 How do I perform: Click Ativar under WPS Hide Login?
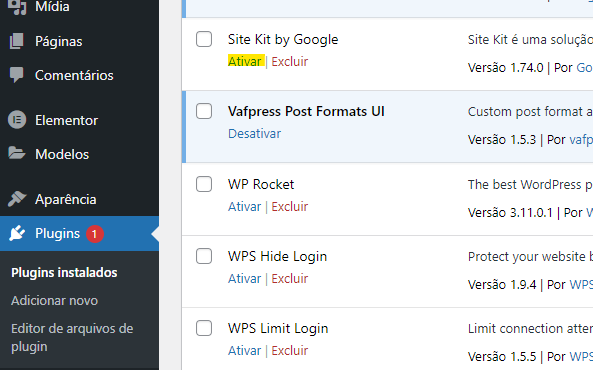(245, 279)
